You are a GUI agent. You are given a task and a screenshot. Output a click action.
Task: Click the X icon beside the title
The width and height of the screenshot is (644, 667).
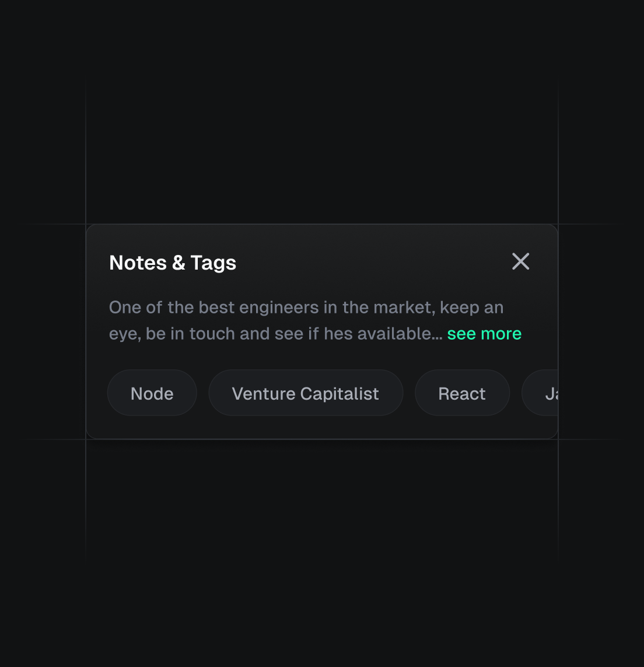click(521, 261)
